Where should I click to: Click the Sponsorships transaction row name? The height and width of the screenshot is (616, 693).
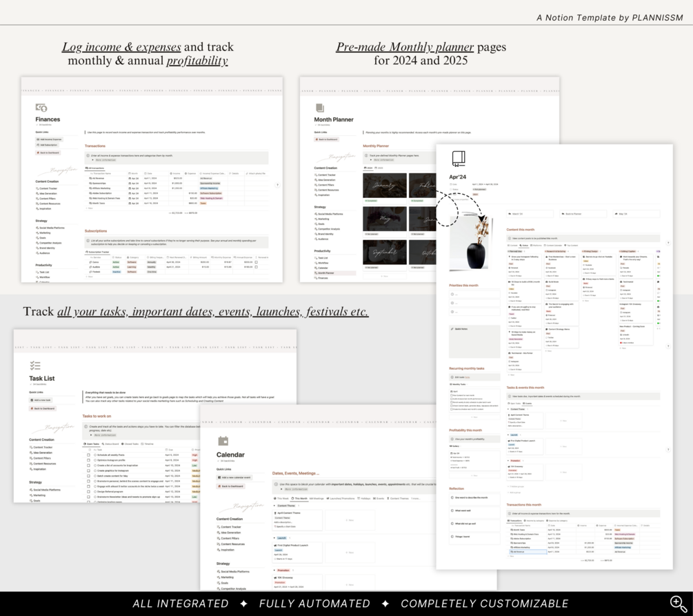99,183
